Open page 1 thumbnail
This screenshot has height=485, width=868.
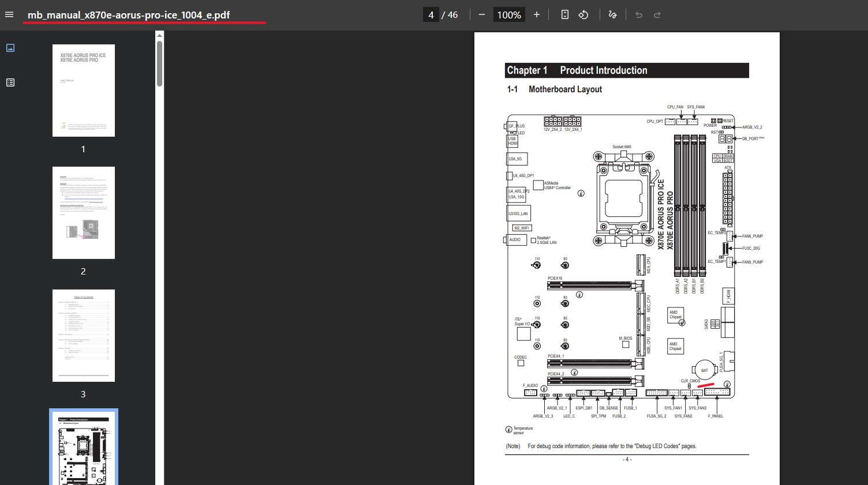click(84, 91)
